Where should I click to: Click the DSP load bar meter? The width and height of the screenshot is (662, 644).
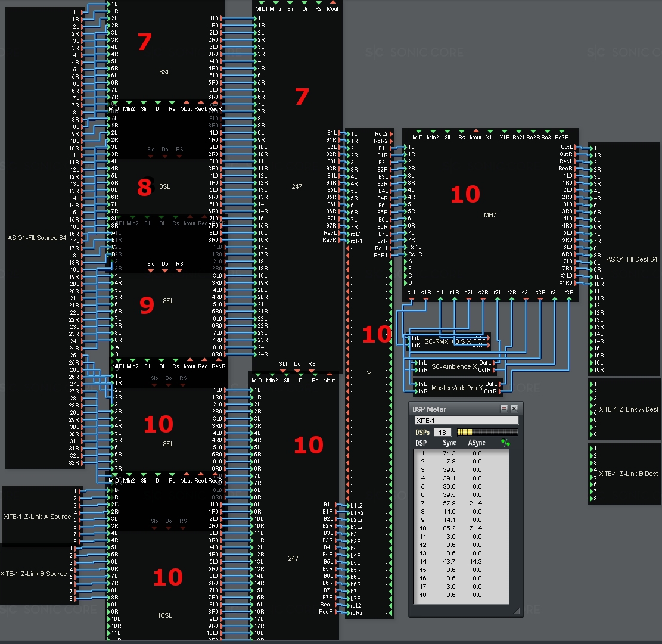[487, 432]
